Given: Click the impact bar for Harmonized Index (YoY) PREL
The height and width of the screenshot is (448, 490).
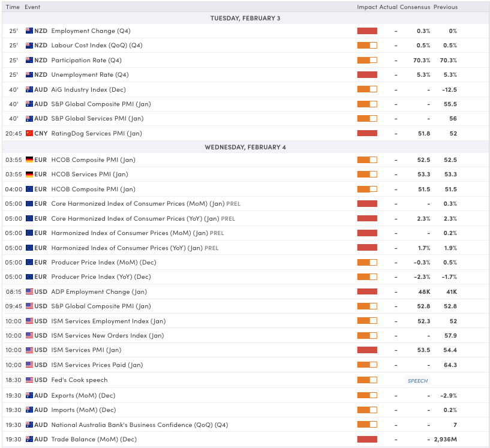Looking at the screenshot, I should tap(367, 248).
